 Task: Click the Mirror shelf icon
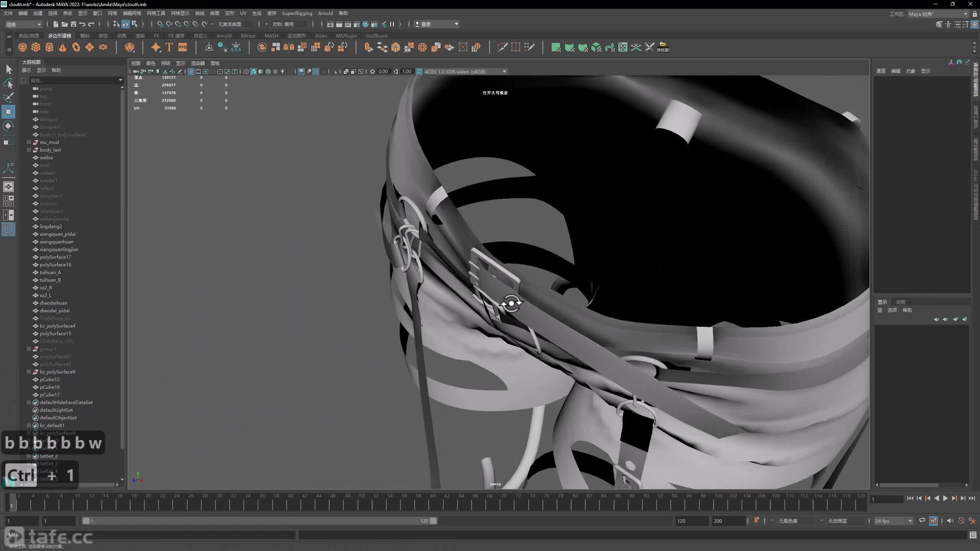(x=289, y=47)
